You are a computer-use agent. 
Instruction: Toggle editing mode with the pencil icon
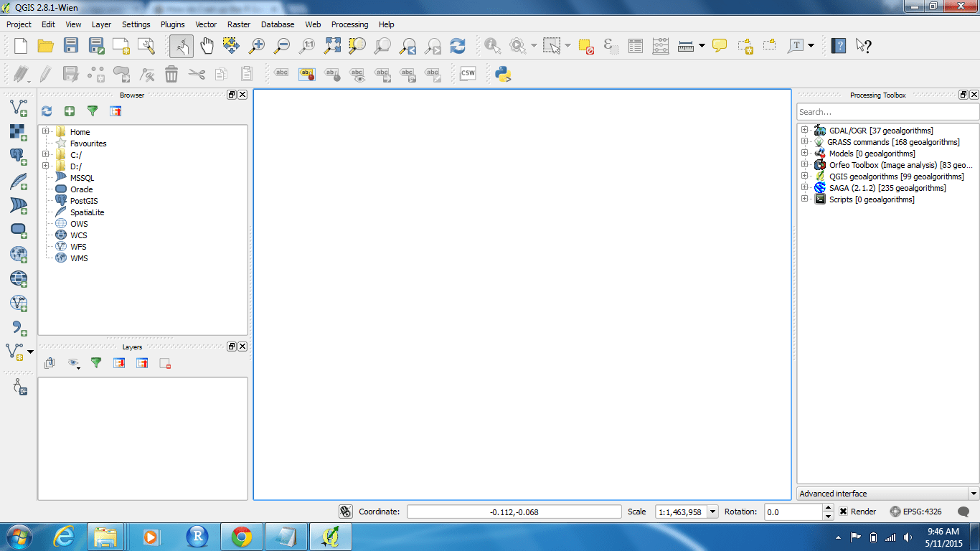[x=44, y=73]
